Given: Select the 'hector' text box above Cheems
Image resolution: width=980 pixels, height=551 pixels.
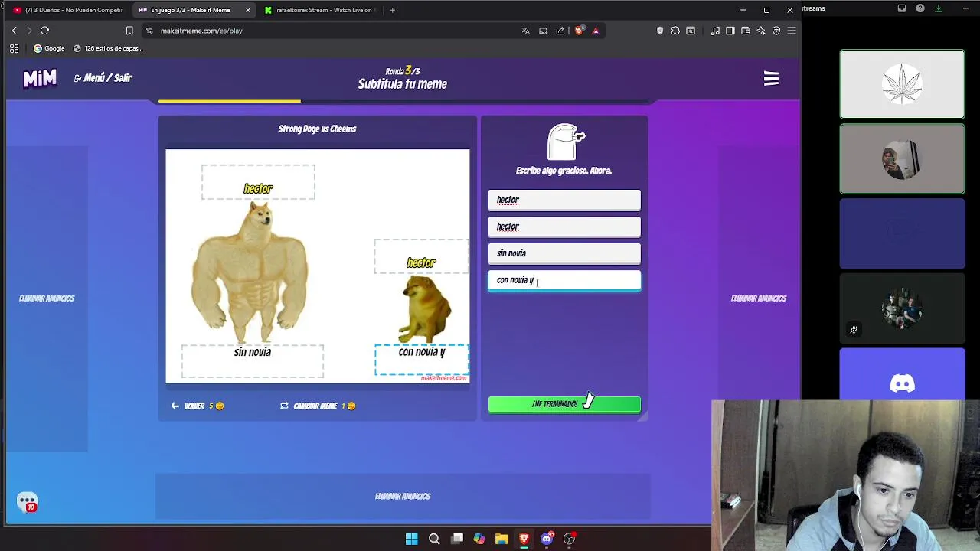Looking at the screenshot, I should (421, 256).
